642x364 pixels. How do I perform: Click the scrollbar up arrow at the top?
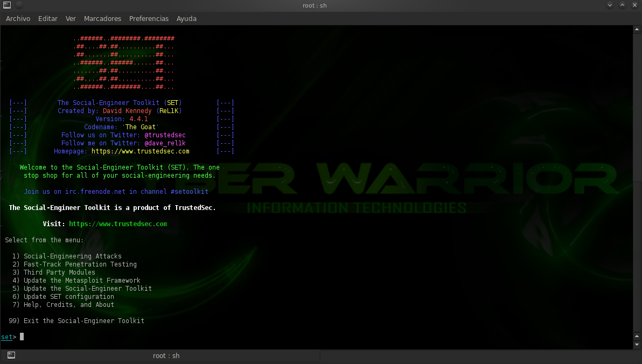(x=637, y=30)
